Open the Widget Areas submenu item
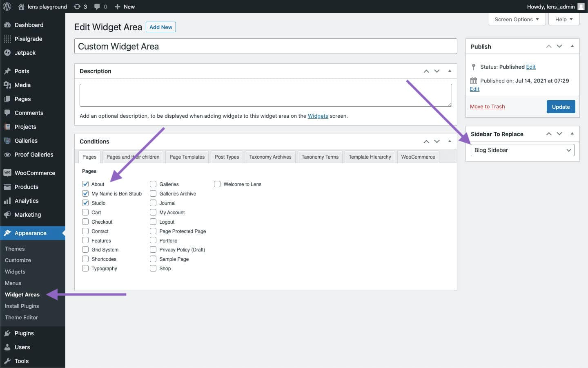588x368 pixels. tap(22, 294)
